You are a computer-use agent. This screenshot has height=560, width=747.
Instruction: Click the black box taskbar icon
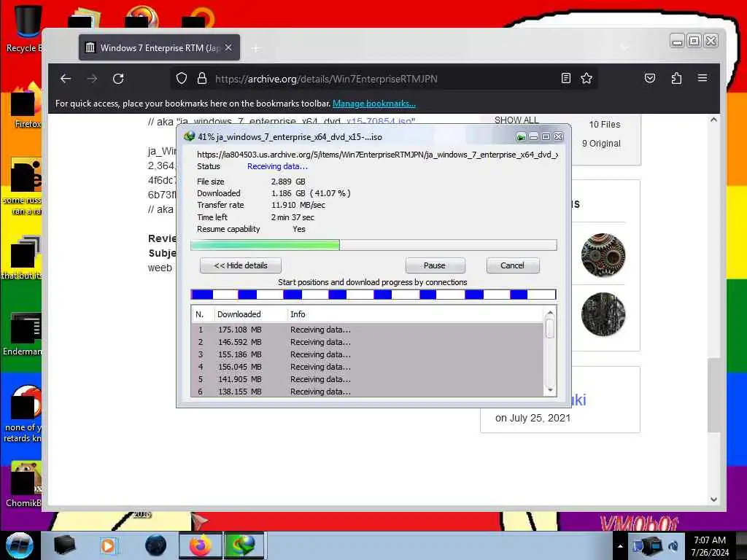(x=65, y=545)
